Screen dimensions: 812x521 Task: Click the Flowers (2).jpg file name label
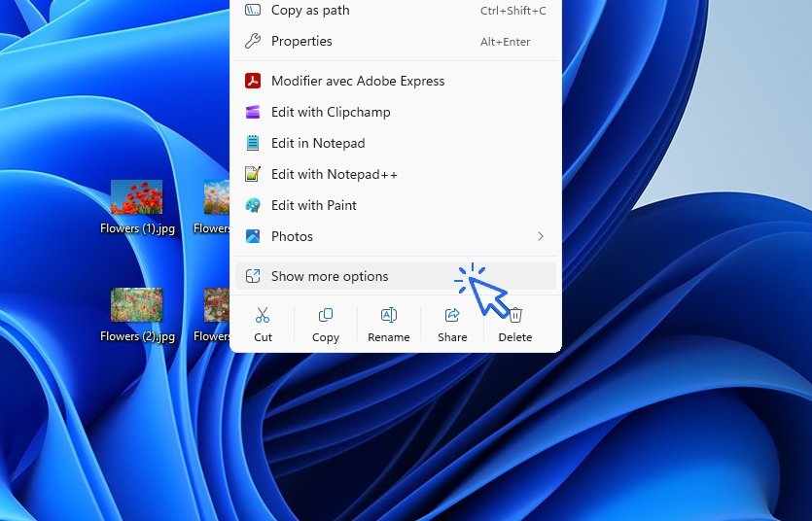pos(137,336)
